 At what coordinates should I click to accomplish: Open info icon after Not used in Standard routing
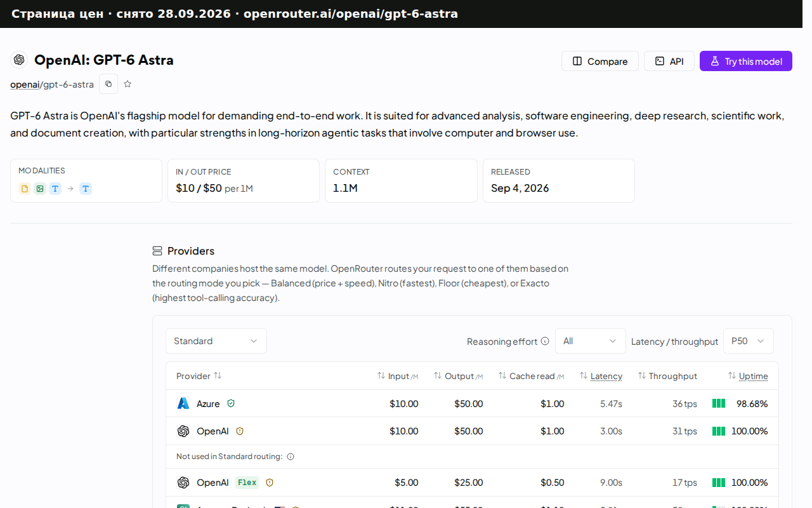[x=291, y=457]
